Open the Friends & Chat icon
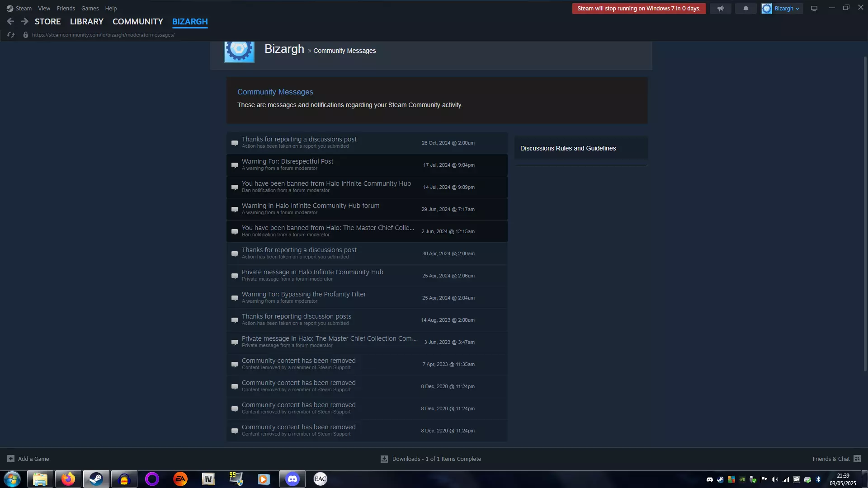The width and height of the screenshot is (868, 488). pyautogui.click(x=857, y=459)
